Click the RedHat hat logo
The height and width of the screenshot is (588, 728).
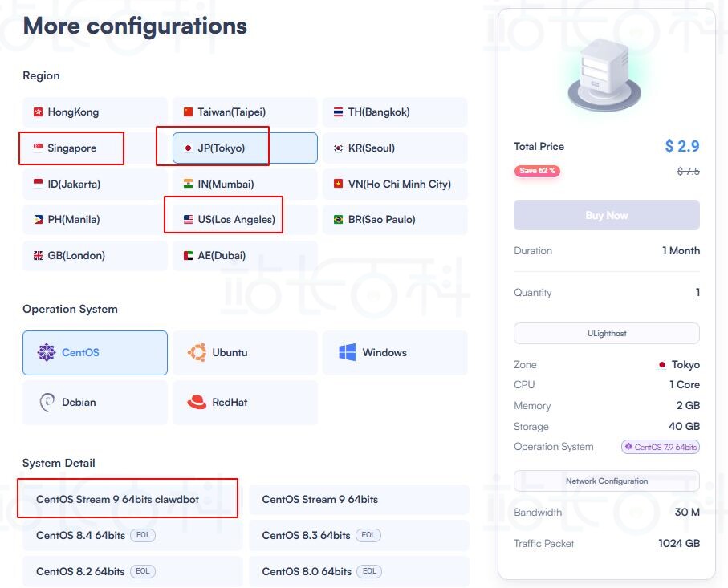point(197,402)
